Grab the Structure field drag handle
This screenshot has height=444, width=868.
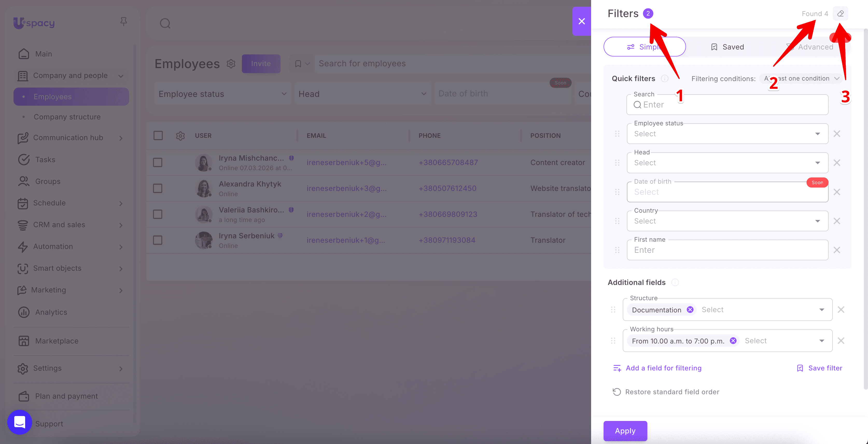pyautogui.click(x=613, y=310)
